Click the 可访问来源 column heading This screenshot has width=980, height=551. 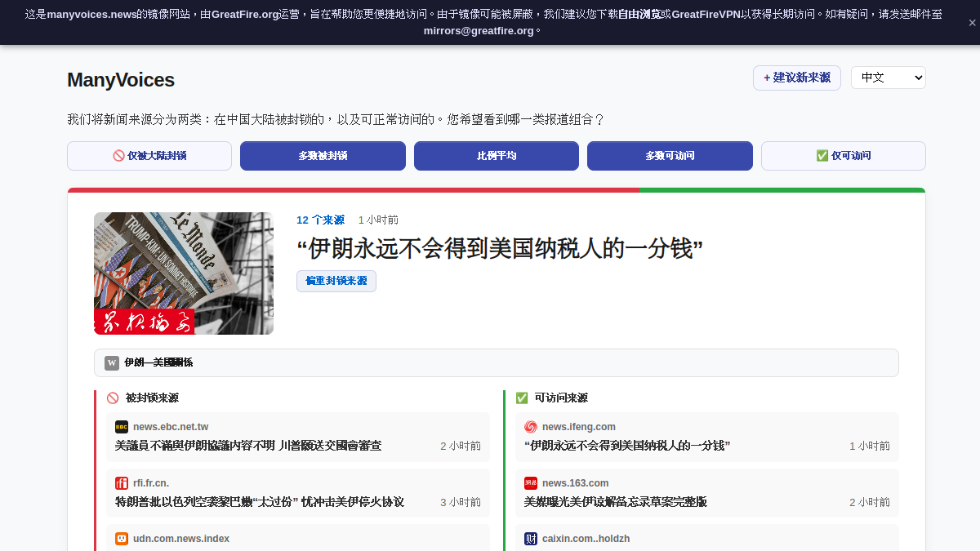click(x=561, y=398)
